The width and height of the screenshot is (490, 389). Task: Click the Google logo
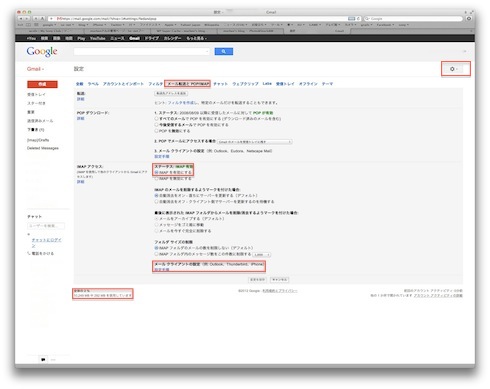[x=42, y=52]
